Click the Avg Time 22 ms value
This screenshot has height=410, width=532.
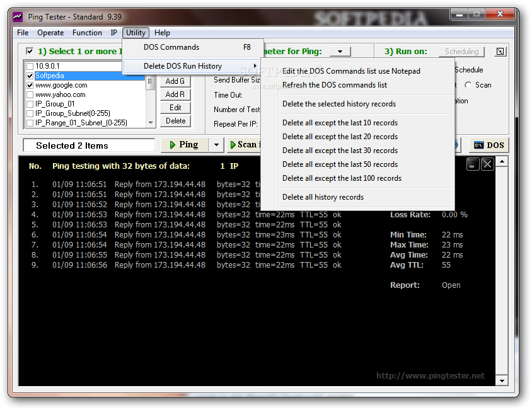453,255
